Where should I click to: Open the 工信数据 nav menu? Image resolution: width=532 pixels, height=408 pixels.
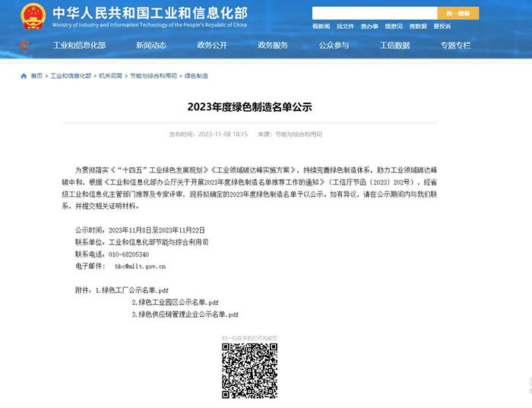[395, 45]
